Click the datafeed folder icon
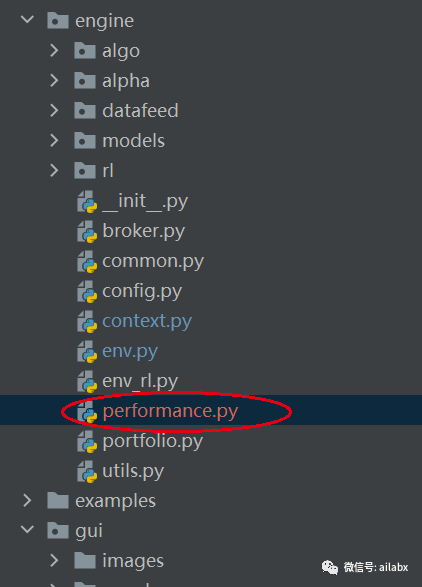The image size is (422, 587). 85,111
